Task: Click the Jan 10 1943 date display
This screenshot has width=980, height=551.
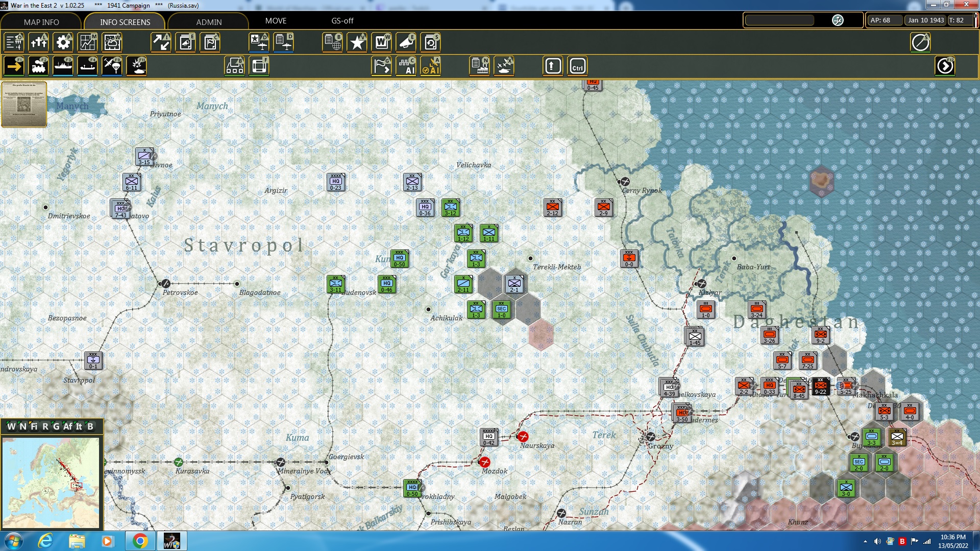Action: tap(925, 20)
